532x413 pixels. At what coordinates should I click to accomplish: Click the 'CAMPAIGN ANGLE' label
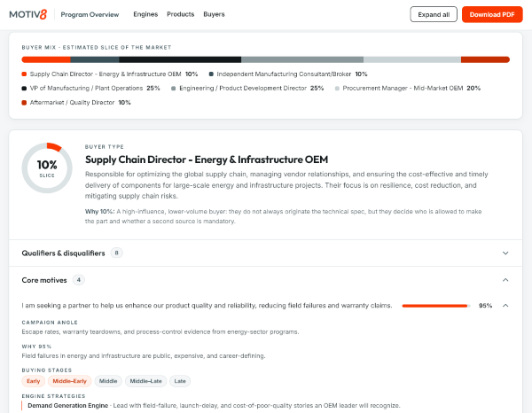click(50, 323)
